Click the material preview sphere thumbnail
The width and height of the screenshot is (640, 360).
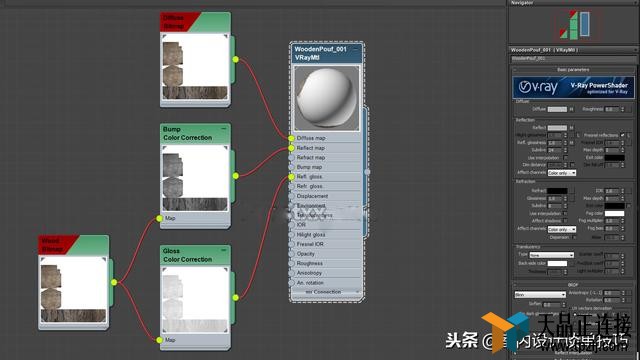327,98
